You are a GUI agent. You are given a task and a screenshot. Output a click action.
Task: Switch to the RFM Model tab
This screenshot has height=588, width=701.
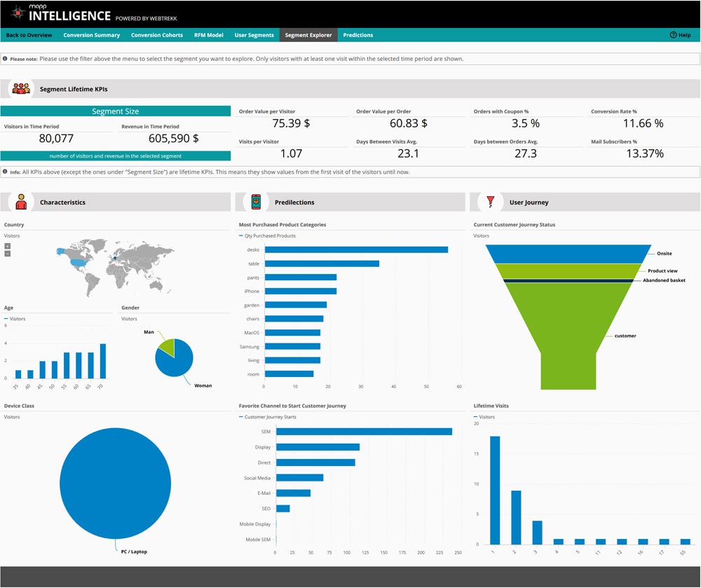(x=208, y=35)
